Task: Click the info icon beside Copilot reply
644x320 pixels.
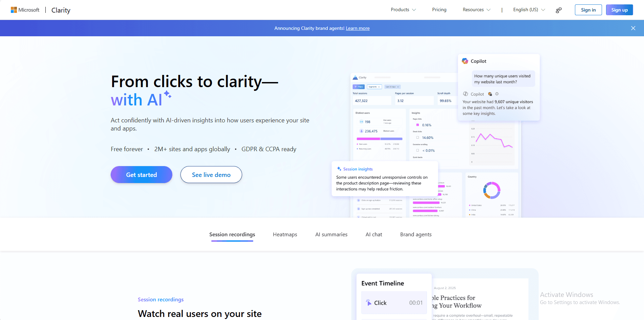Action: tap(497, 94)
